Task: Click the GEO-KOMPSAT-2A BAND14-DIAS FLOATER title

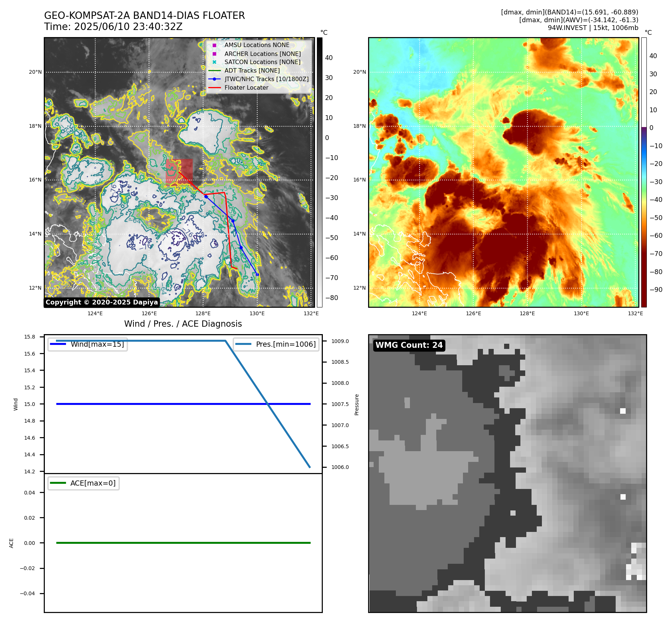Action: pyautogui.click(x=144, y=16)
